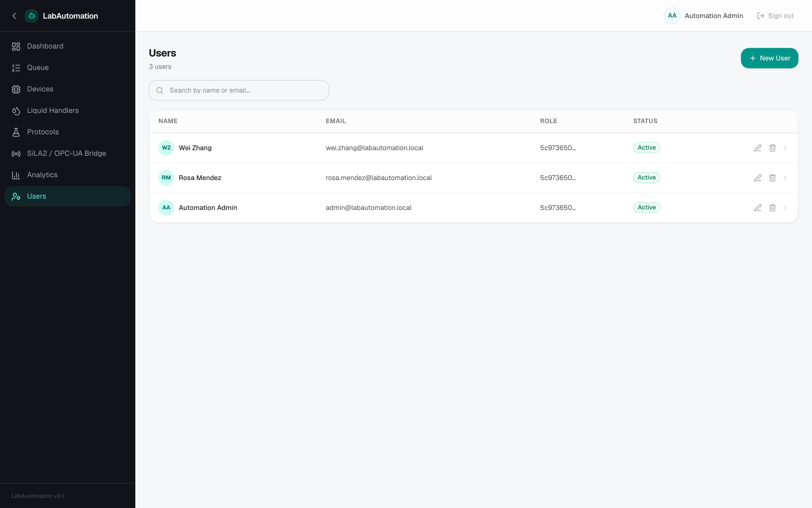Click Wei Zhang's Active status badge
The width and height of the screenshot is (812, 508).
click(x=646, y=148)
